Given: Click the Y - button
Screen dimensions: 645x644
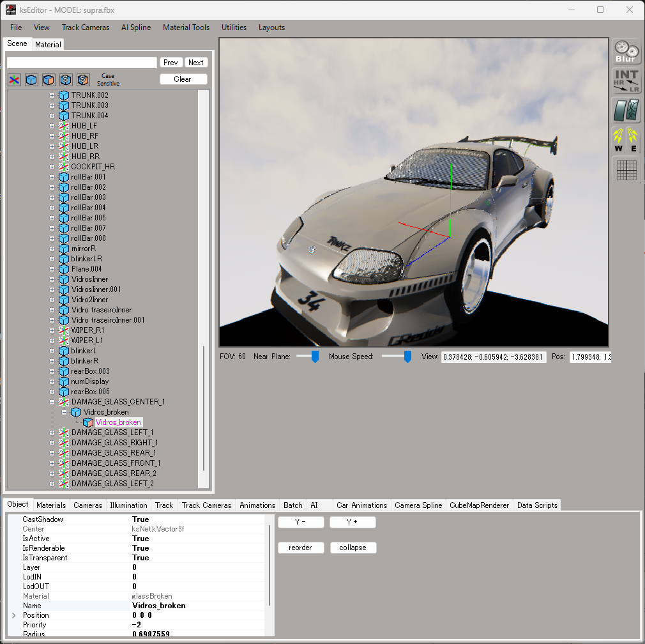Looking at the screenshot, I should 301,522.
